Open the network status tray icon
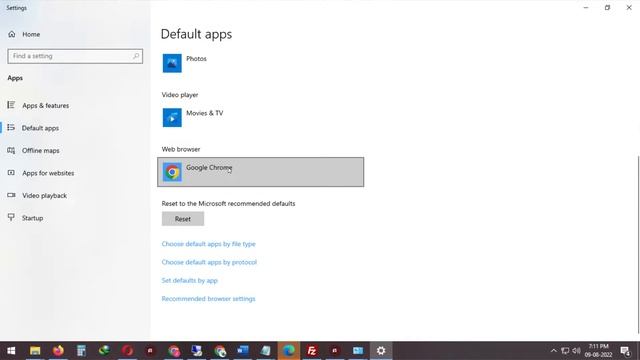The image size is (640, 360). [x=565, y=351]
